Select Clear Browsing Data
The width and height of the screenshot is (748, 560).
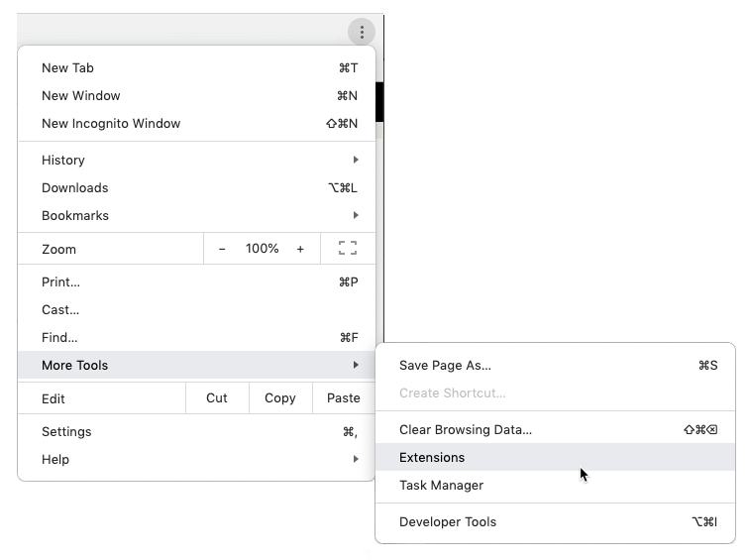[466, 430]
